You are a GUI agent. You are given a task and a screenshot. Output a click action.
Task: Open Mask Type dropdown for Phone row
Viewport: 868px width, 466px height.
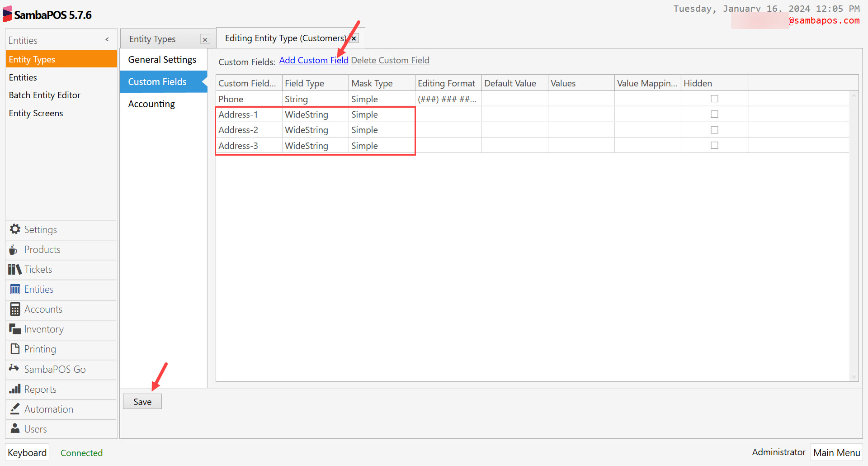coord(381,99)
